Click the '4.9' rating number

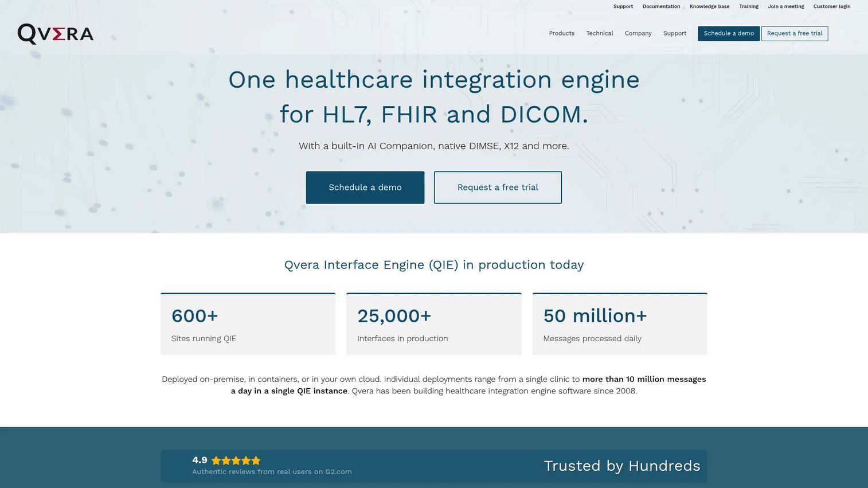[x=200, y=460]
